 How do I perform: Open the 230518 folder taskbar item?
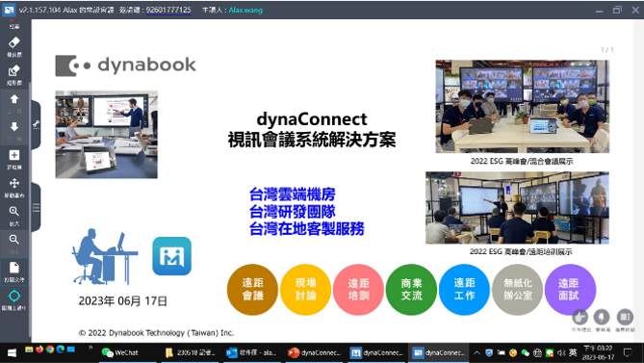(190, 352)
